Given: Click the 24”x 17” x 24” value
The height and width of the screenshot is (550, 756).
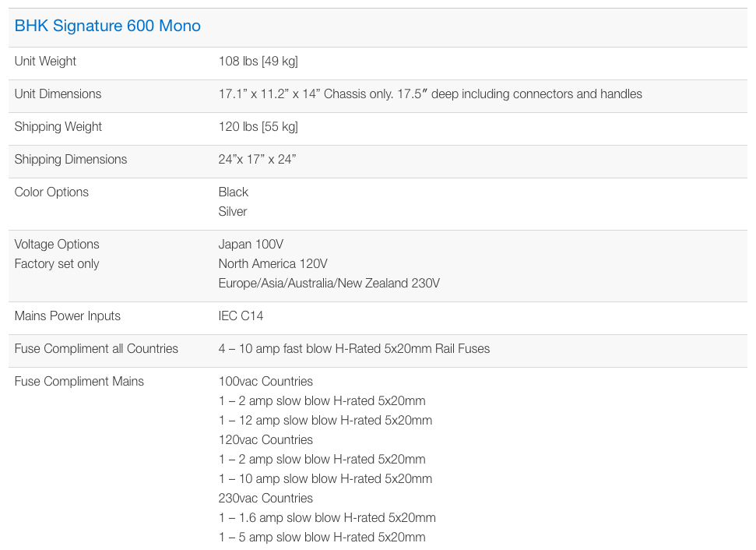Looking at the screenshot, I should (257, 160).
